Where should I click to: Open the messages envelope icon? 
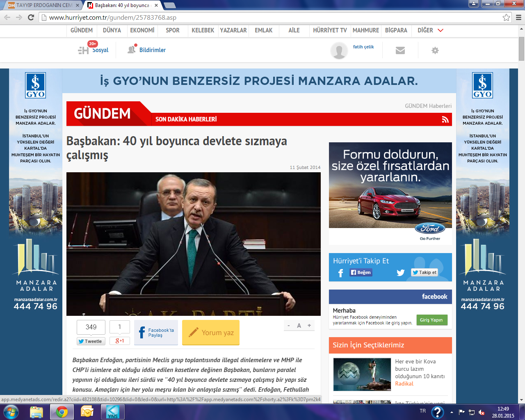[x=400, y=50]
